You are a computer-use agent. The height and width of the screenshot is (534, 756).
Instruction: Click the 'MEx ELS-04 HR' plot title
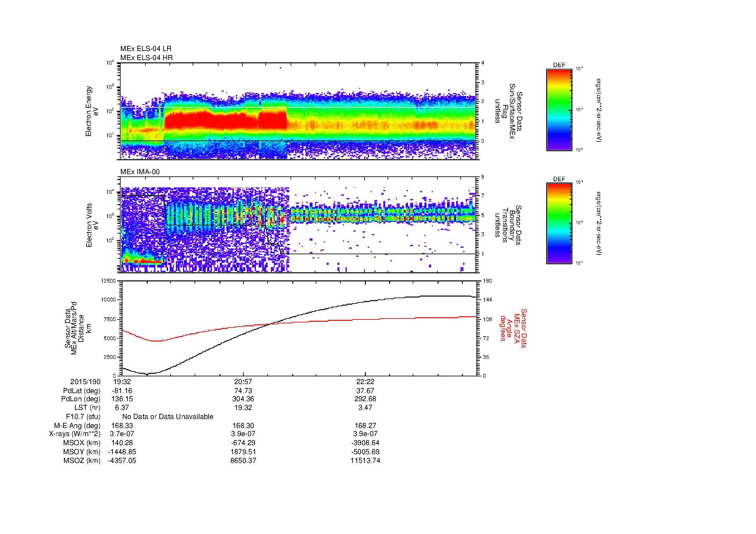click(146, 58)
